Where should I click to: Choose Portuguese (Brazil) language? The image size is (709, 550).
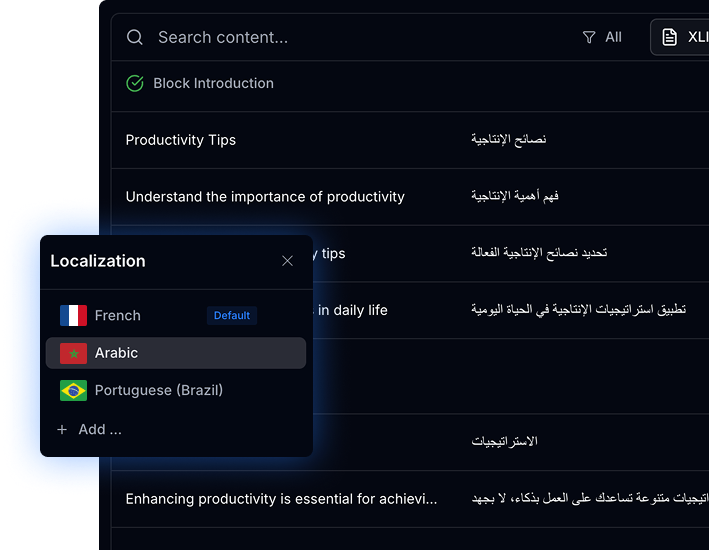[159, 391]
